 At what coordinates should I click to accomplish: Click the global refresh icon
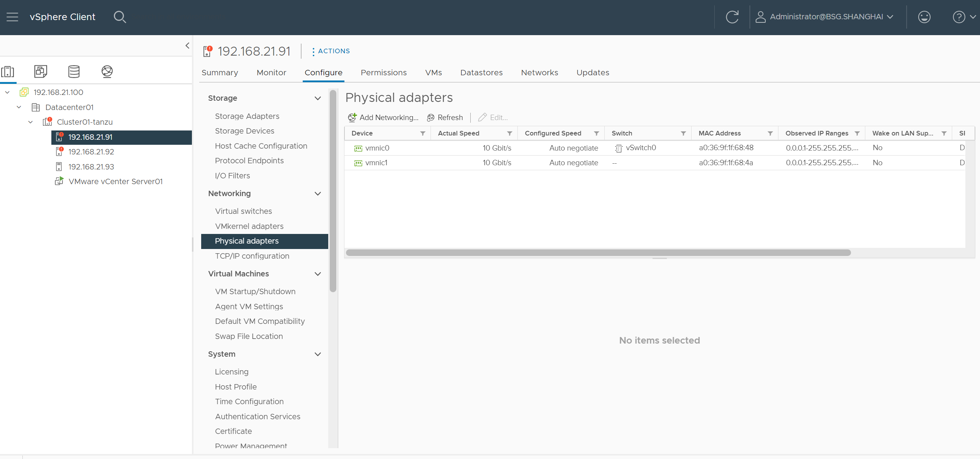click(732, 17)
